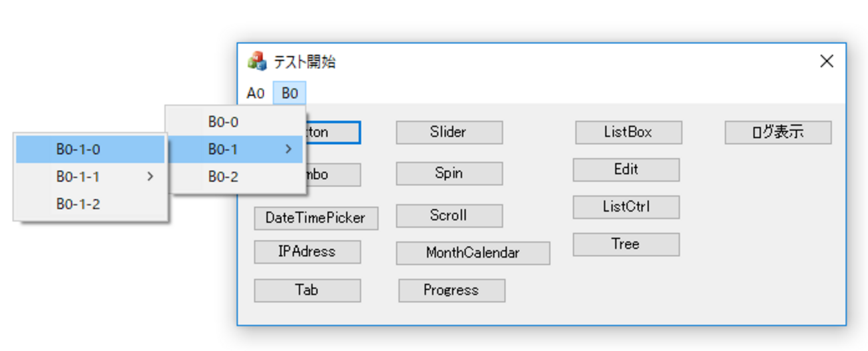Click the B0 menu bar item
868x351 pixels.
[290, 93]
